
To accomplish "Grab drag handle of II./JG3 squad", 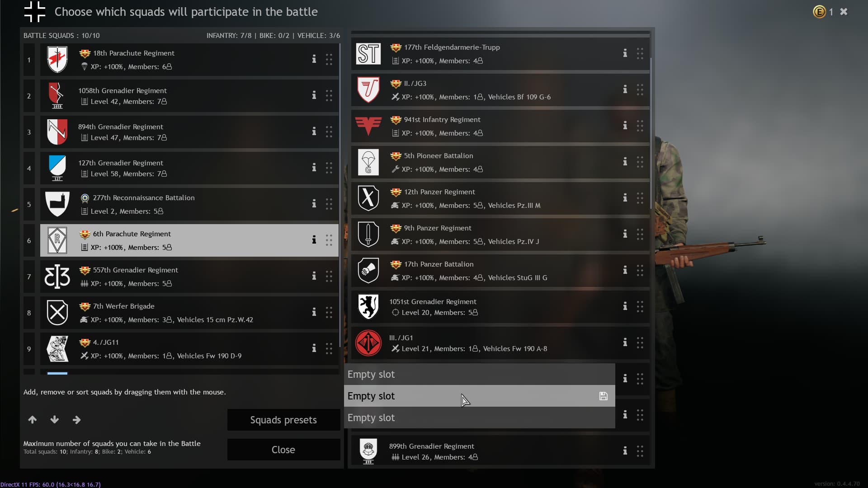I will (x=640, y=90).
